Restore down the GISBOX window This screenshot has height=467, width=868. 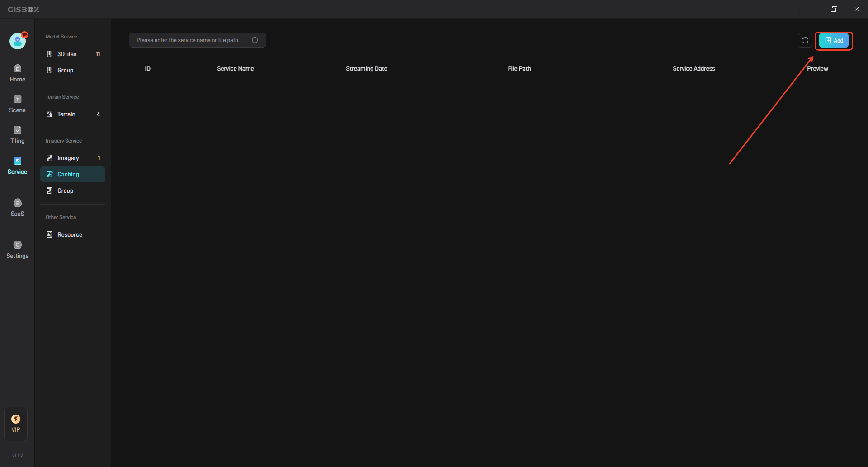tap(834, 9)
